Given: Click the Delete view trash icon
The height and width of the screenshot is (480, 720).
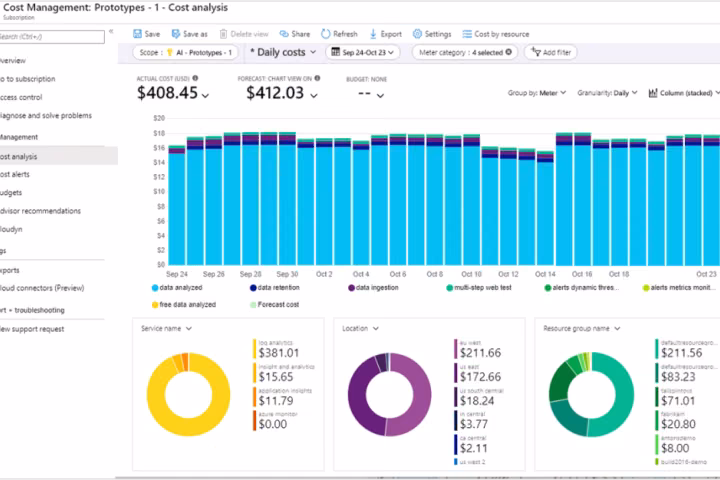Looking at the screenshot, I should coord(223,34).
